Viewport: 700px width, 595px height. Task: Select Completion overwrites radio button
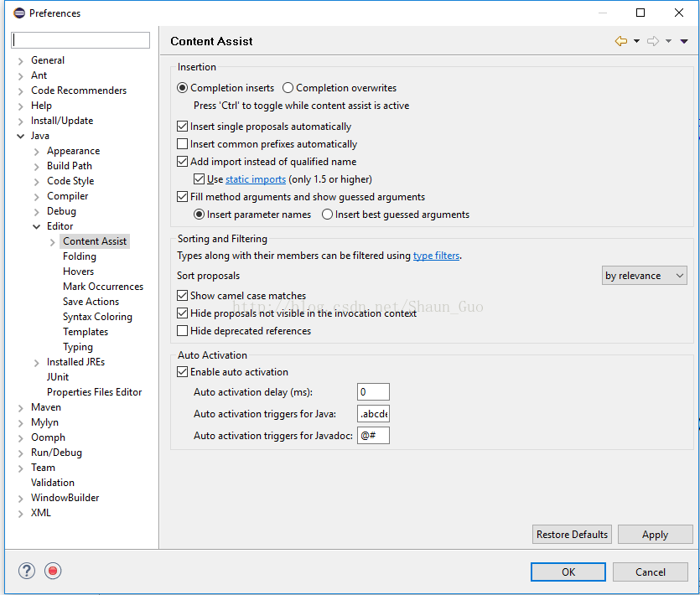(x=288, y=88)
